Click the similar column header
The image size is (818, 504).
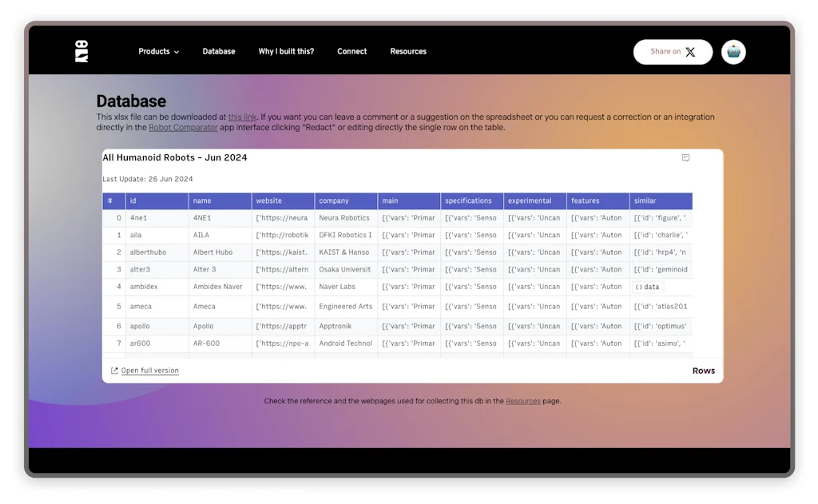coord(661,200)
